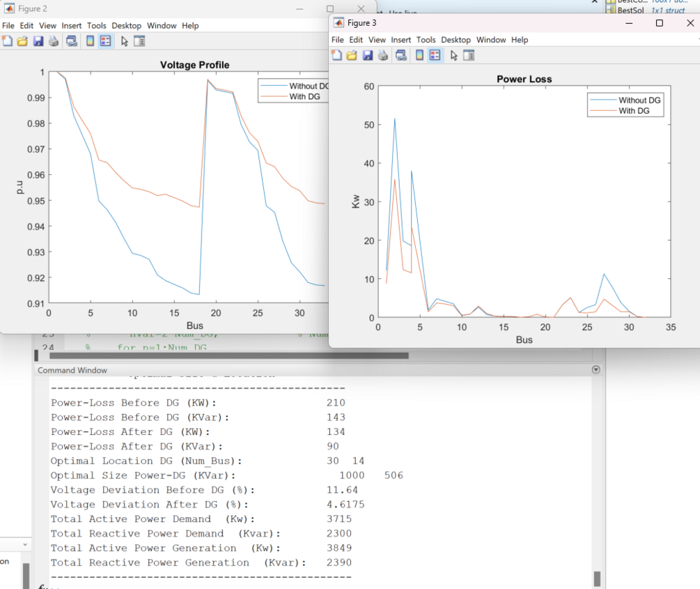Open Property Inspector icon in Figure 2 toolbar

tap(139, 42)
